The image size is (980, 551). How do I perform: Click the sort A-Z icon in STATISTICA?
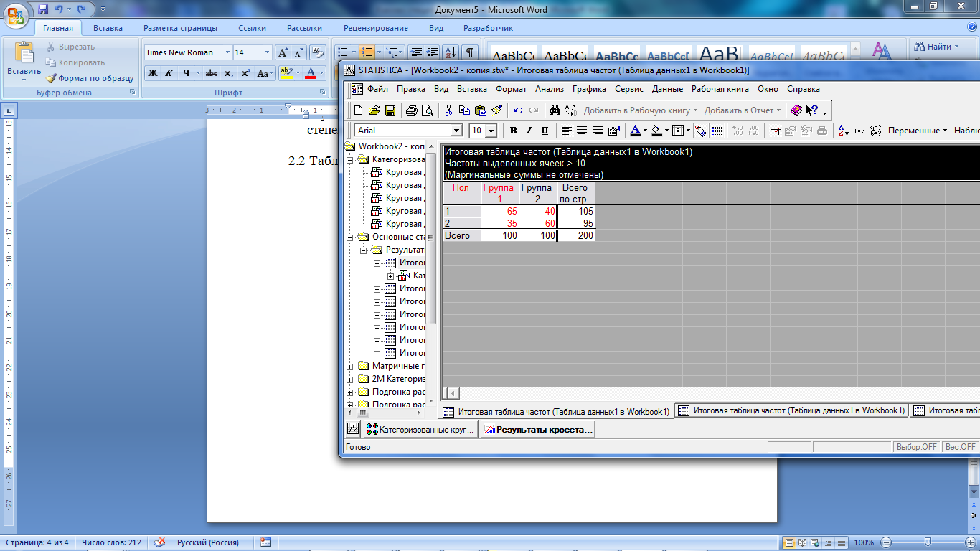[x=843, y=131]
